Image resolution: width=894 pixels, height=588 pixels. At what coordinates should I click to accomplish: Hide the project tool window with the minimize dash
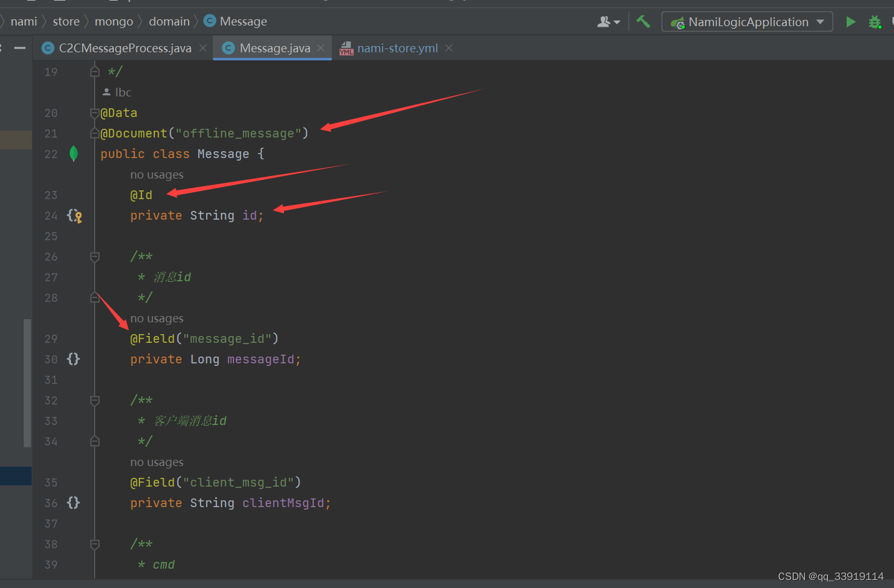21,48
